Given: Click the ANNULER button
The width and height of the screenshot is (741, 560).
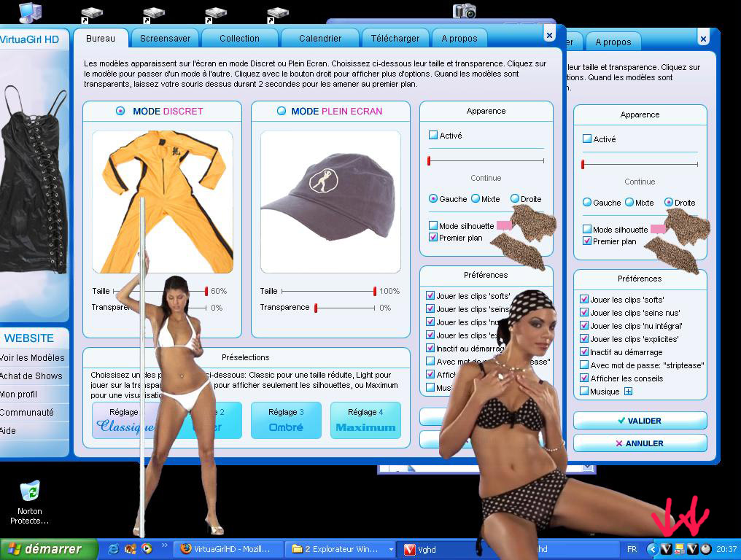Looking at the screenshot, I should 640,443.
